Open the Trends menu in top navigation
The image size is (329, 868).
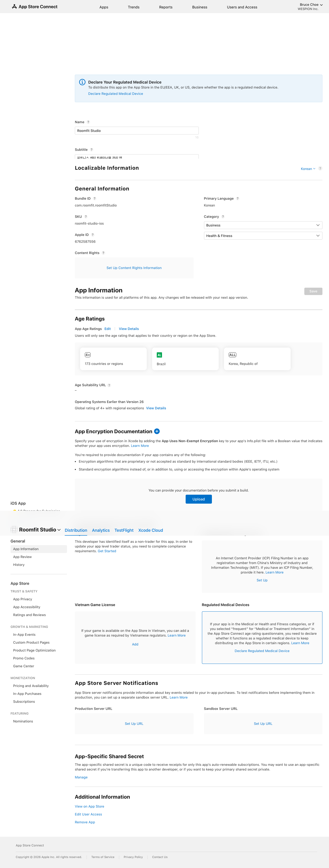click(x=133, y=7)
